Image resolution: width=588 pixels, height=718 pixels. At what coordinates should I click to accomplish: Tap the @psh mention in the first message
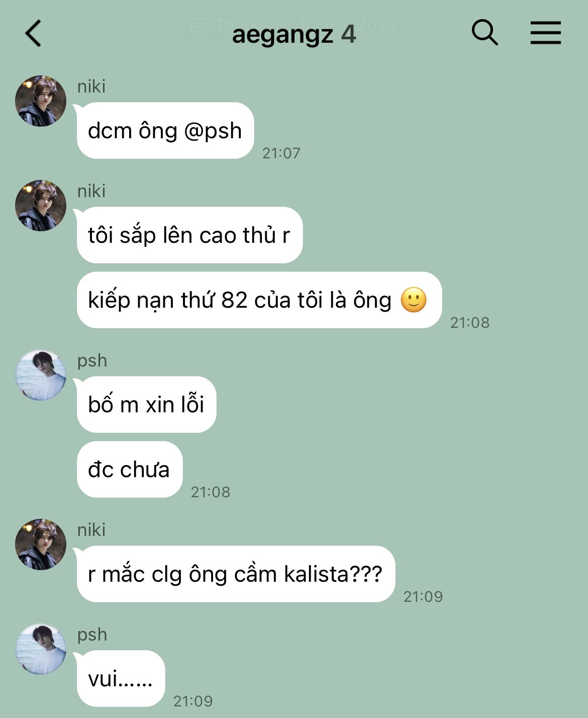point(213,131)
